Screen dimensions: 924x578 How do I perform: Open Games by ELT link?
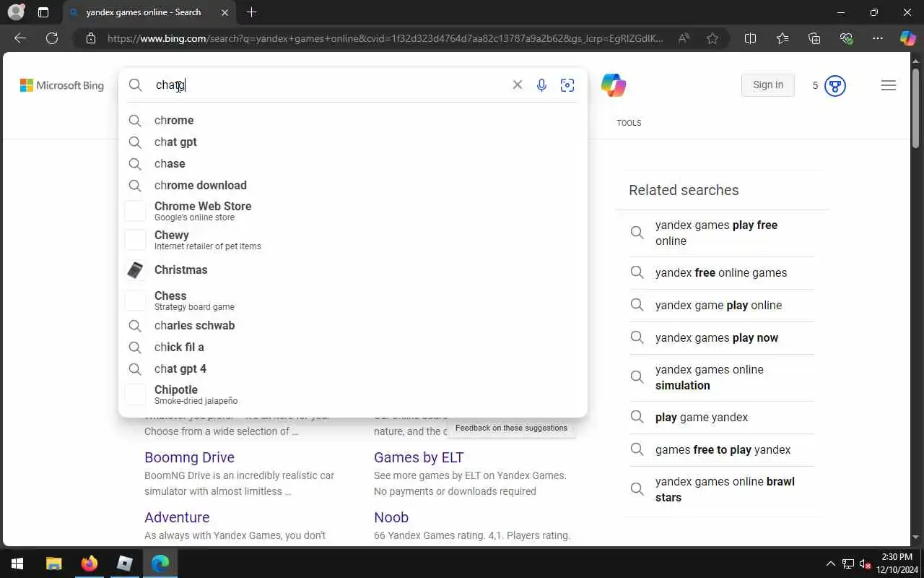click(x=419, y=457)
